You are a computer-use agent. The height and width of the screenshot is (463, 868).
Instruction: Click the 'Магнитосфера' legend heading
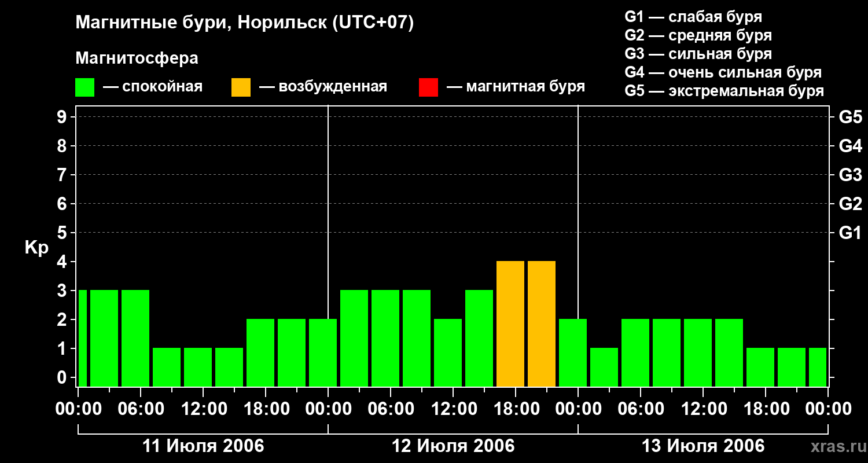point(137,58)
